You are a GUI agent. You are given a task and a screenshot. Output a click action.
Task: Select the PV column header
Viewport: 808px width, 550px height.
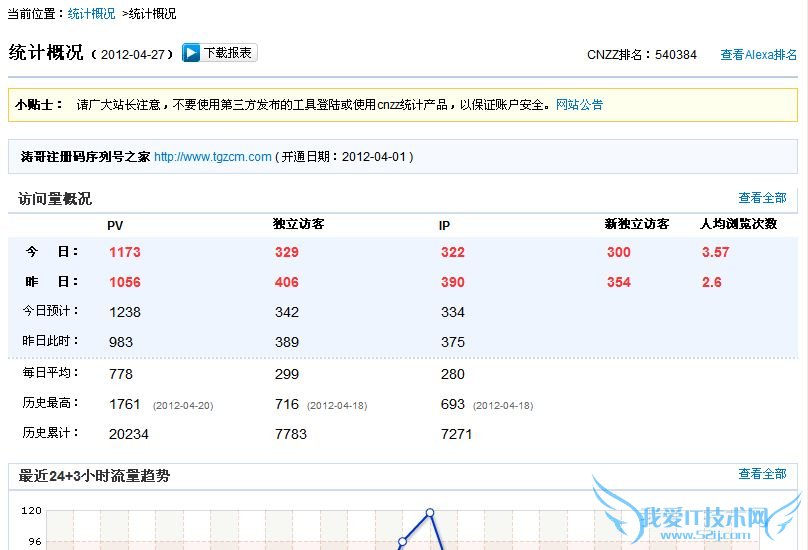(x=115, y=225)
